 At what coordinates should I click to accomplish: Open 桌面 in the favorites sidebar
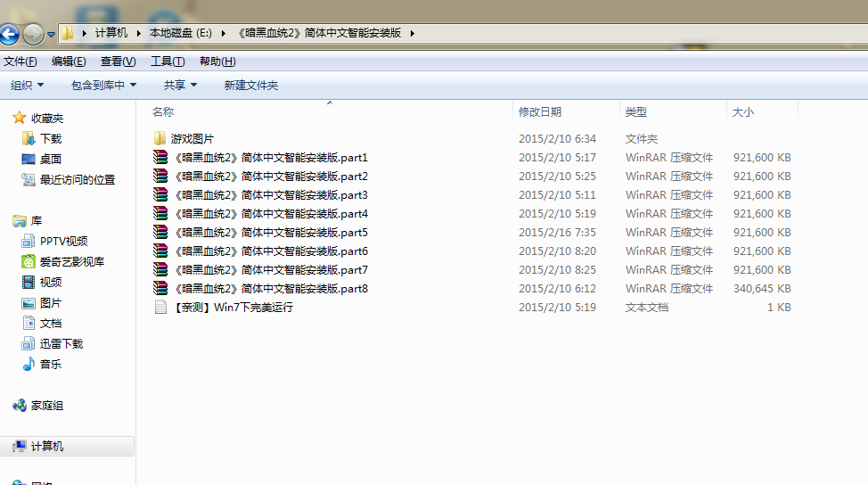[x=51, y=159]
